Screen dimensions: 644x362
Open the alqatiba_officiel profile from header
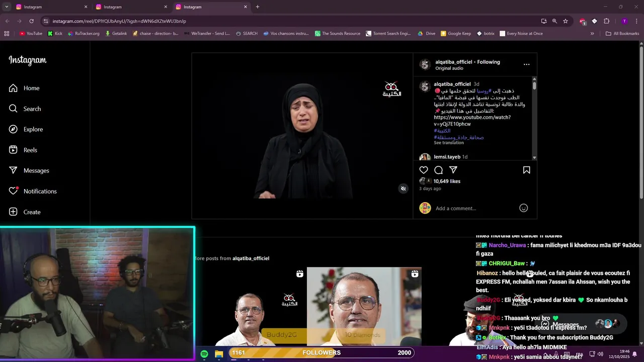point(454,62)
